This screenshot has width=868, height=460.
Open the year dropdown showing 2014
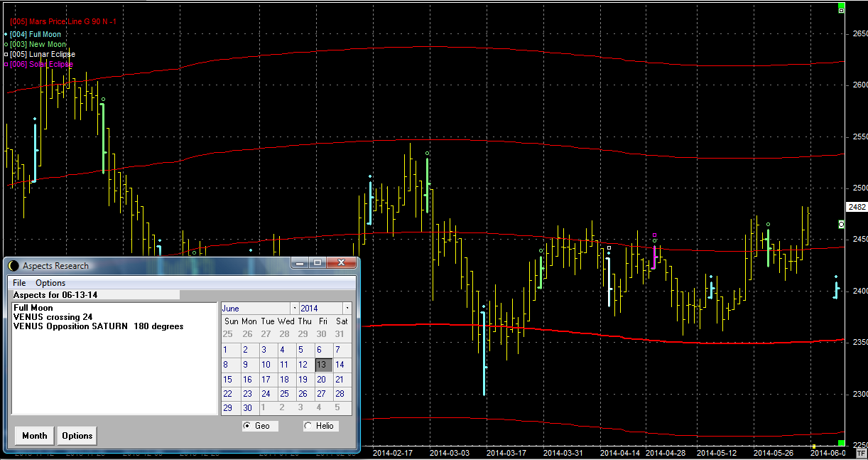coord(347,309)
